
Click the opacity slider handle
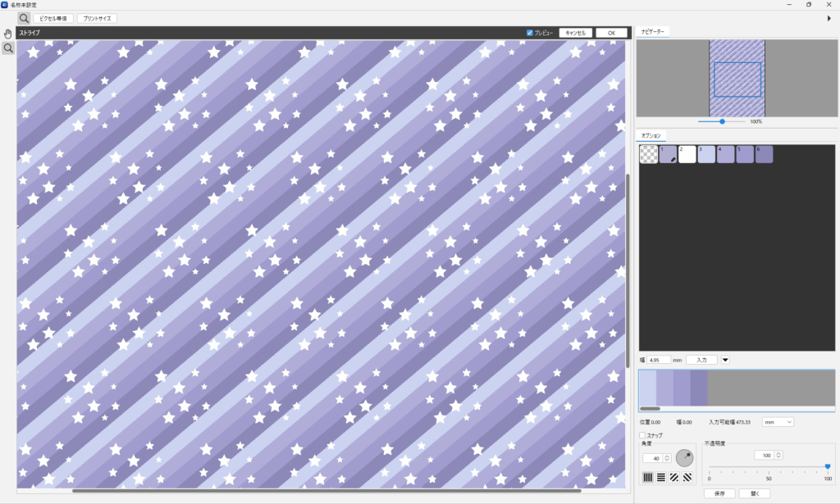pyautogui.click(x=828, y=466)
